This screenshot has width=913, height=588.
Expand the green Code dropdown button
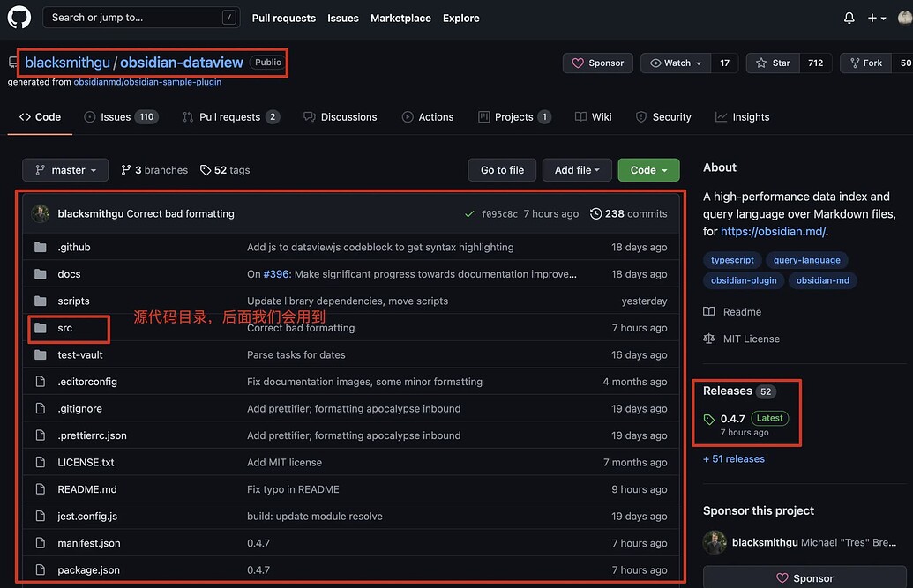point(648,170)
